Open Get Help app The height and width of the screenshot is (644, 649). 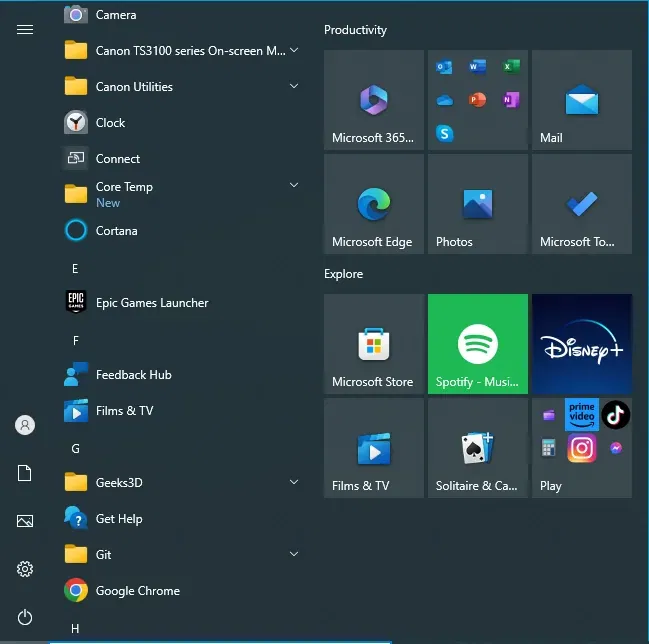click(182, 519)
